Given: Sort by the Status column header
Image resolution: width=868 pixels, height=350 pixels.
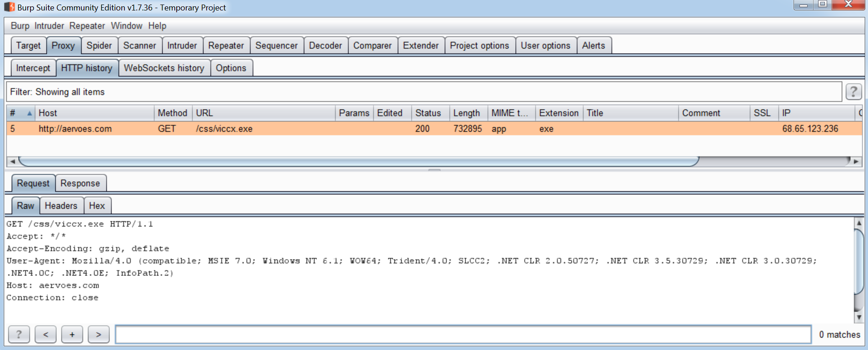Looking at the screenshot, I should pyautogui.click(x=431, y=113).
